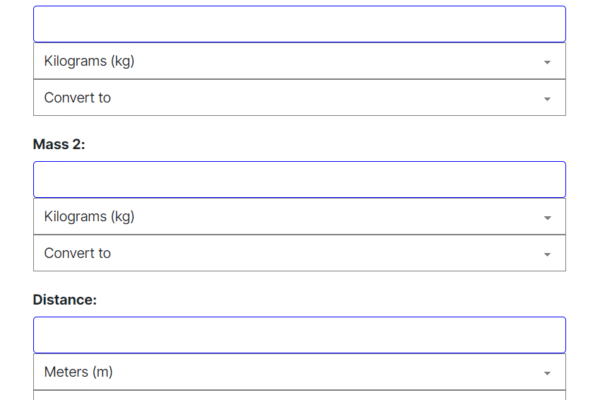Click the "Convert to" text directly above Mass 2 label

[x=77, y=98]
